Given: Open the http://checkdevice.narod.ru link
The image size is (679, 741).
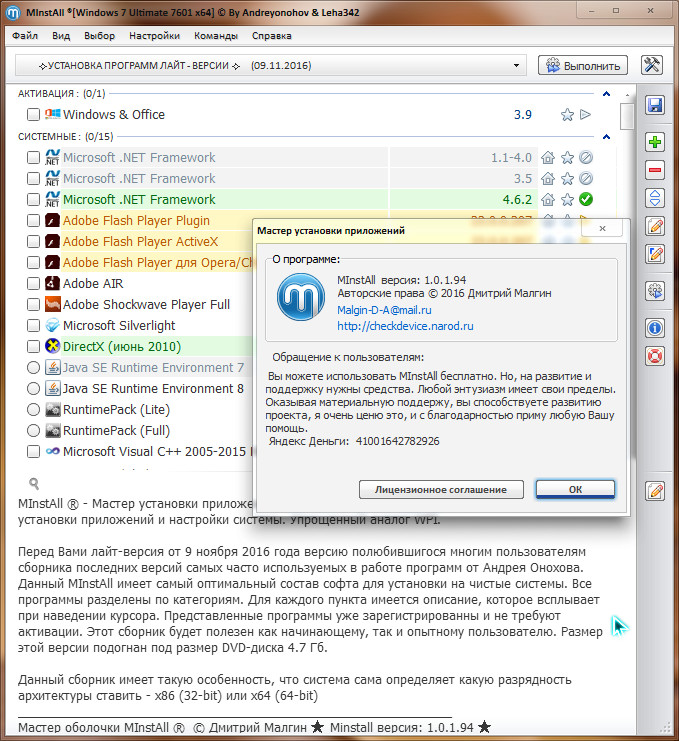Looking at the screenshot, I should pos(405,326).
